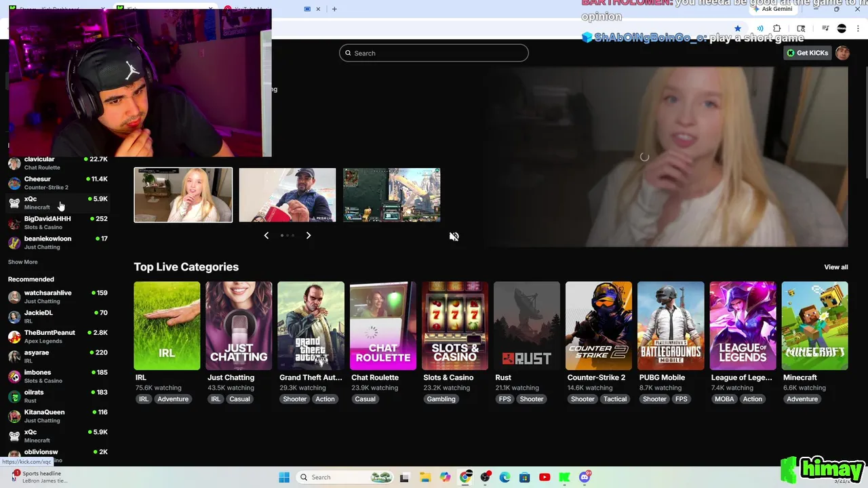Expand the sidebar list with Show More
868x488 pixels.
click(22, 262)
